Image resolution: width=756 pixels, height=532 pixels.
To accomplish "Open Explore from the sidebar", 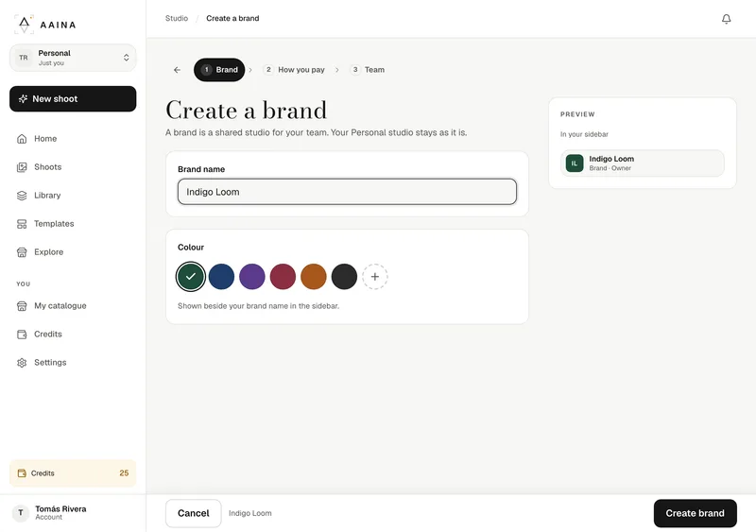I will tap(73, 252).
